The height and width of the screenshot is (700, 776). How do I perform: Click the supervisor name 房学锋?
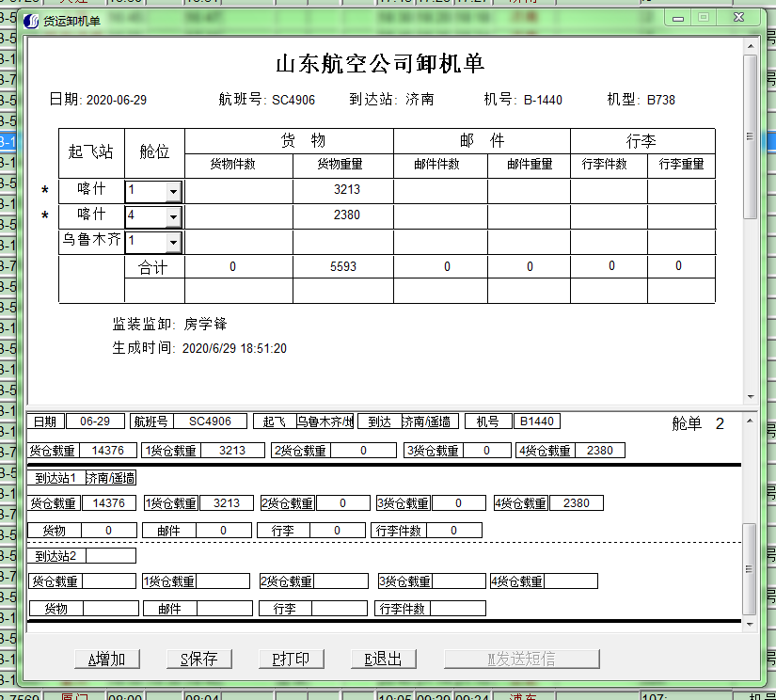205,325
